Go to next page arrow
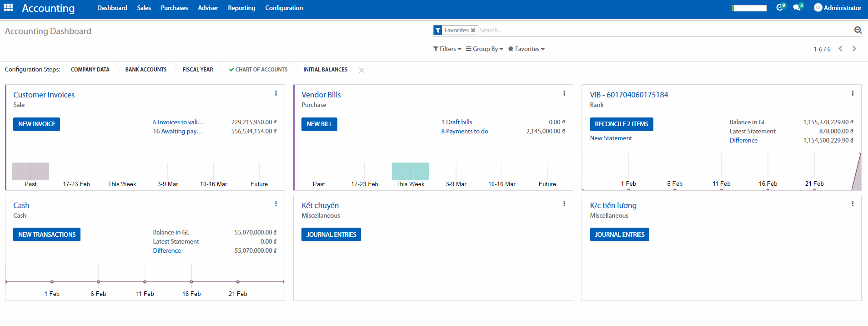This screenshot has width=868, height=326. point(854,49)
